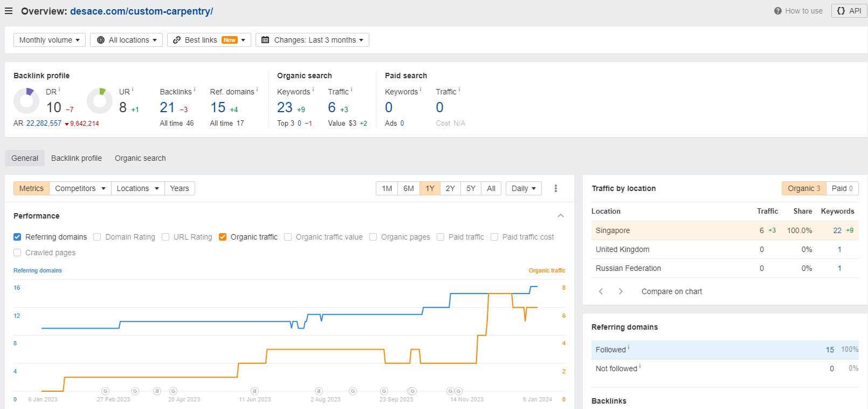Click the Followed referring domains value 15
The image size is (868, 409).
[x=830, y=350]
